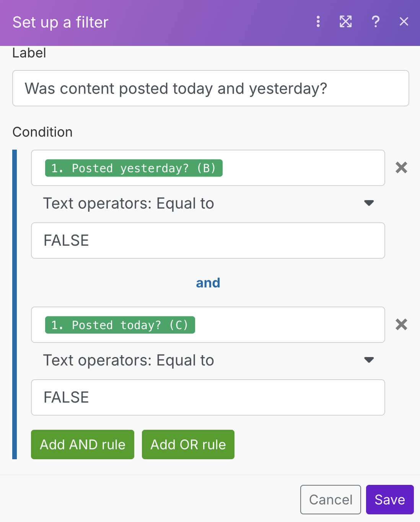
Task: Close the Set up a filter dialog
Action: click(x=404, y=22)
